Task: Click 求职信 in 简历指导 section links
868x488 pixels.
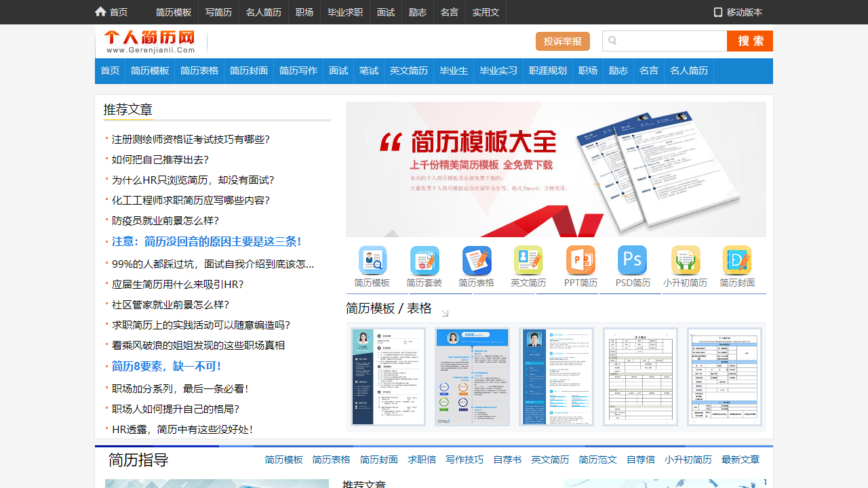Action: click(x=422, y=460)
